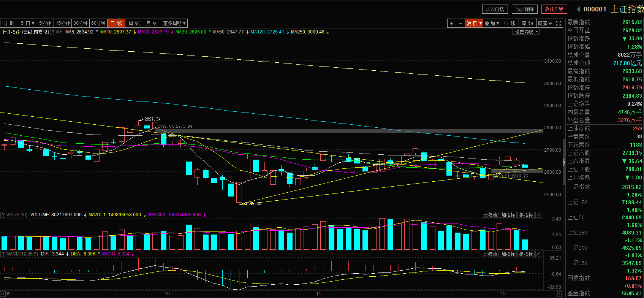
Task: Click the help icon next to MACD(12,26,9)
Action: coord(3,254)
